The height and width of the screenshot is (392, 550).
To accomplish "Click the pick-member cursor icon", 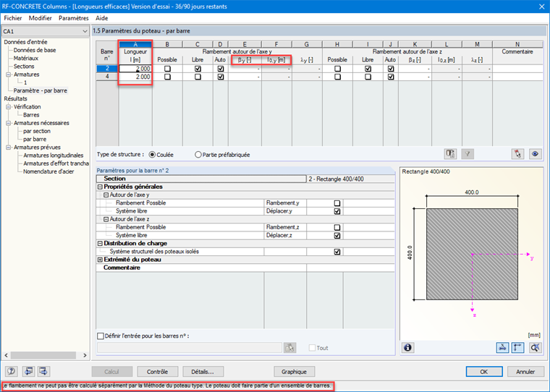I will click(517, 154).
